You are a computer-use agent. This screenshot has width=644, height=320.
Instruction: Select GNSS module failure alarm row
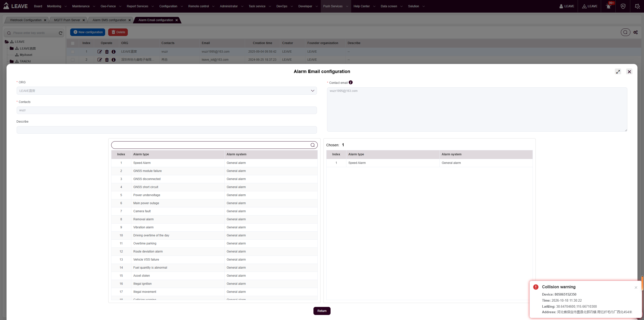[x=214, y=171]
